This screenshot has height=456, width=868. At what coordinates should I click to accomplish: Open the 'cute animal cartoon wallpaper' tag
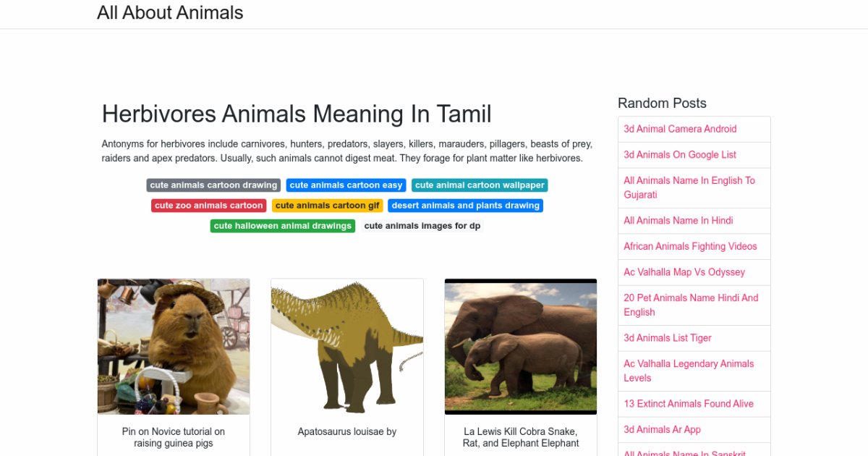[480, 185]
